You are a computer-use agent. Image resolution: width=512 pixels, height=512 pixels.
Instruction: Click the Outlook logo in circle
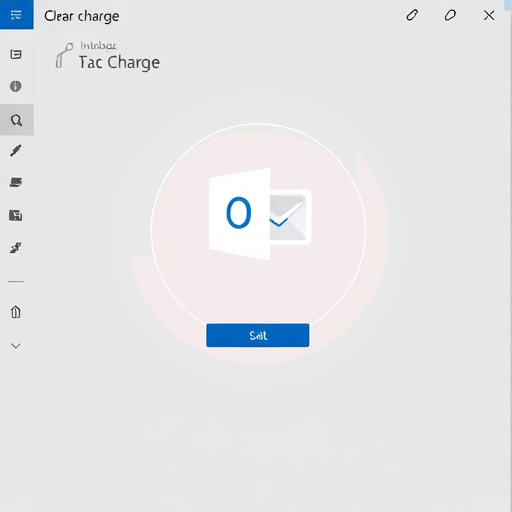click(260, 214)
